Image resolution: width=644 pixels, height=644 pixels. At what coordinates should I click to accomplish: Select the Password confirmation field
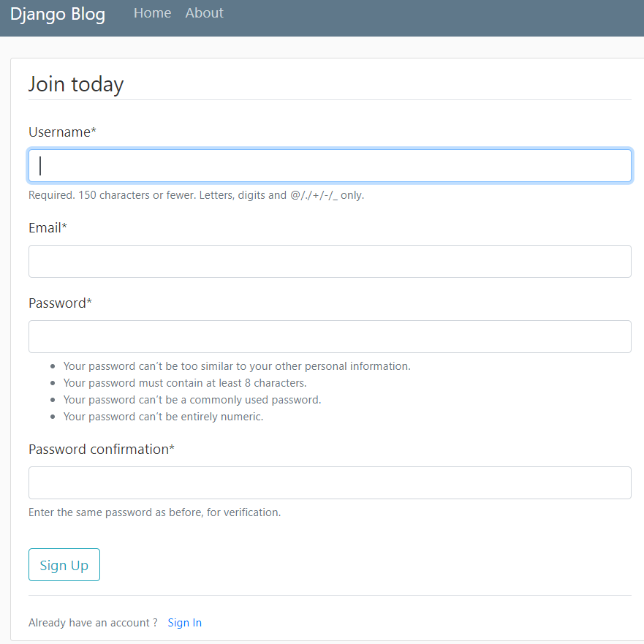coord(329,482)
